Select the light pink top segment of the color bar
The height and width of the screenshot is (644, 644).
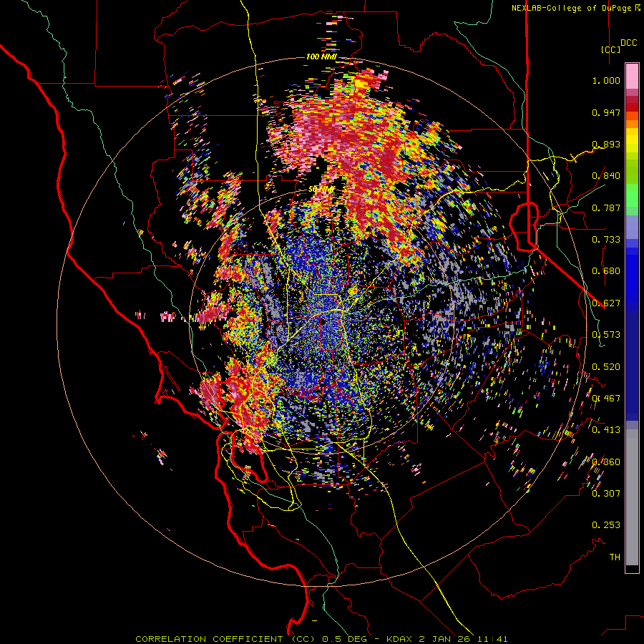coord(632,76)
